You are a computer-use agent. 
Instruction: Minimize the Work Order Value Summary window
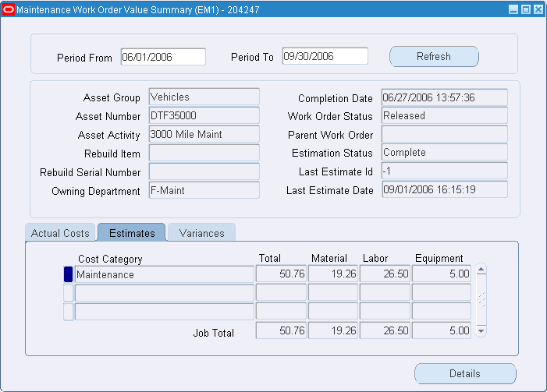[513, 9]
